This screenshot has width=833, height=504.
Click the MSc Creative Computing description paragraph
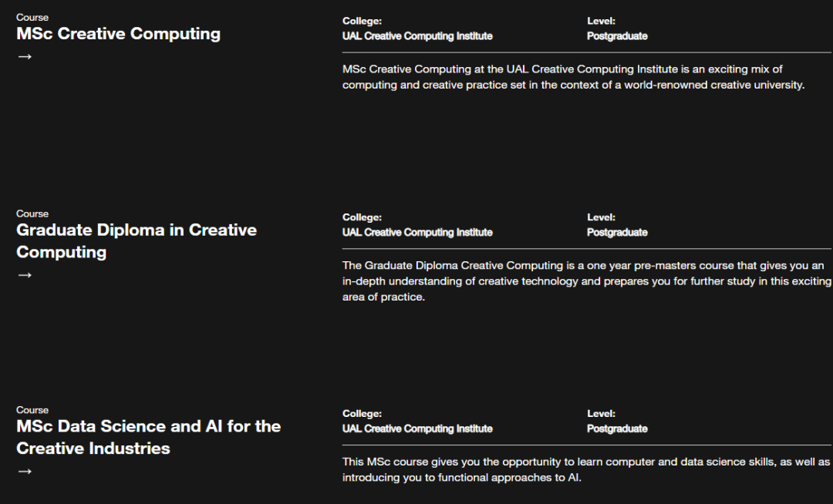pyautogui.click(x=573, y=77)
